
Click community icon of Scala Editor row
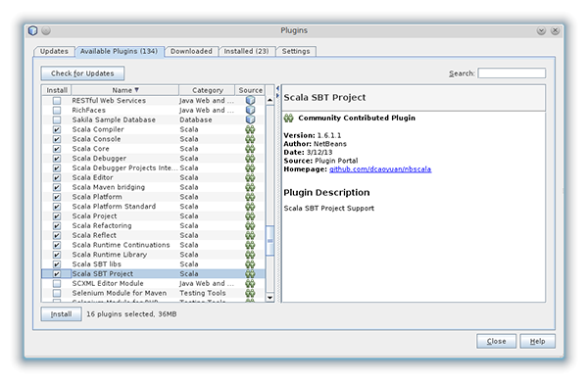[250, 177]
